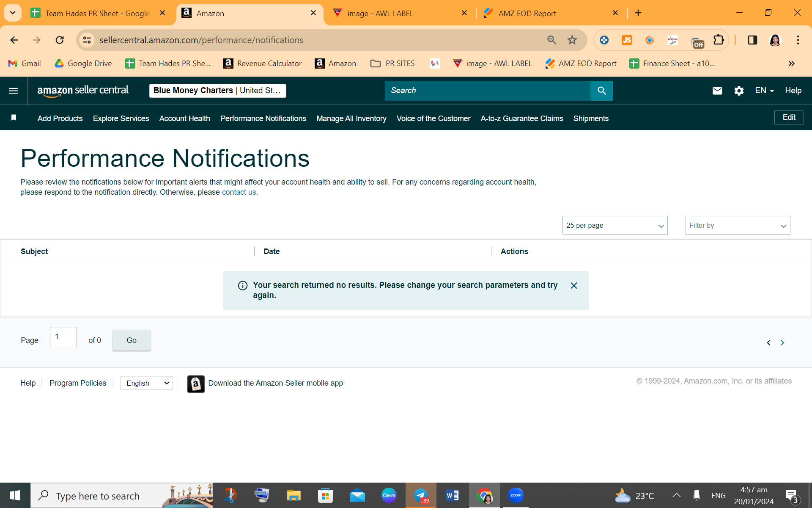Open Chrome three-dot menu
Image resolution: width=812 pixels, height=508 pixels.
pyautogui.click(x=798, y=40)
